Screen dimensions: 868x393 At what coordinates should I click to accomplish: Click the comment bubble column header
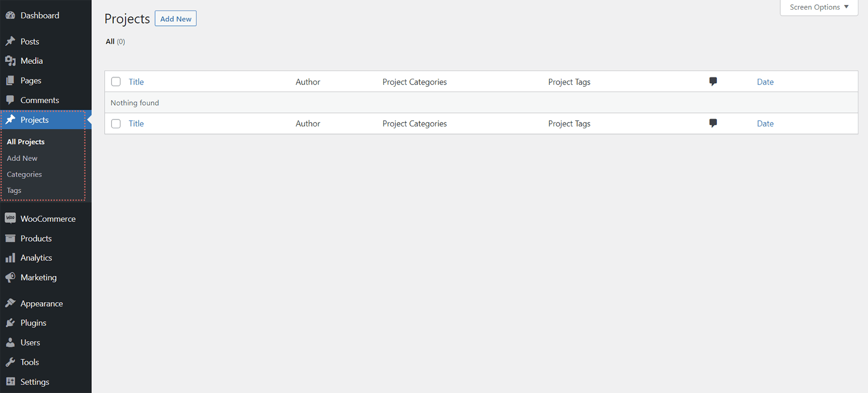point(713,81)
